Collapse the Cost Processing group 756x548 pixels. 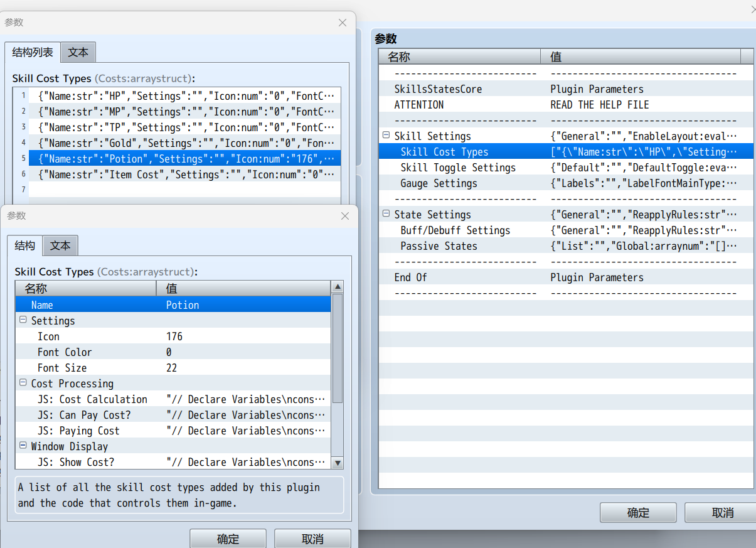(23, 384)
